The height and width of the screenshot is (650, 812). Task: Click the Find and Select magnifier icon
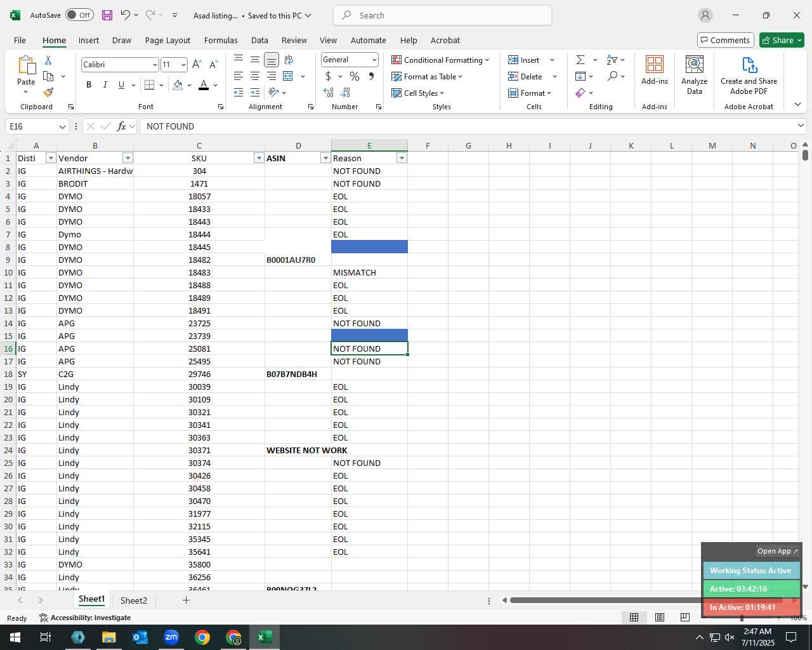(612, 76)
